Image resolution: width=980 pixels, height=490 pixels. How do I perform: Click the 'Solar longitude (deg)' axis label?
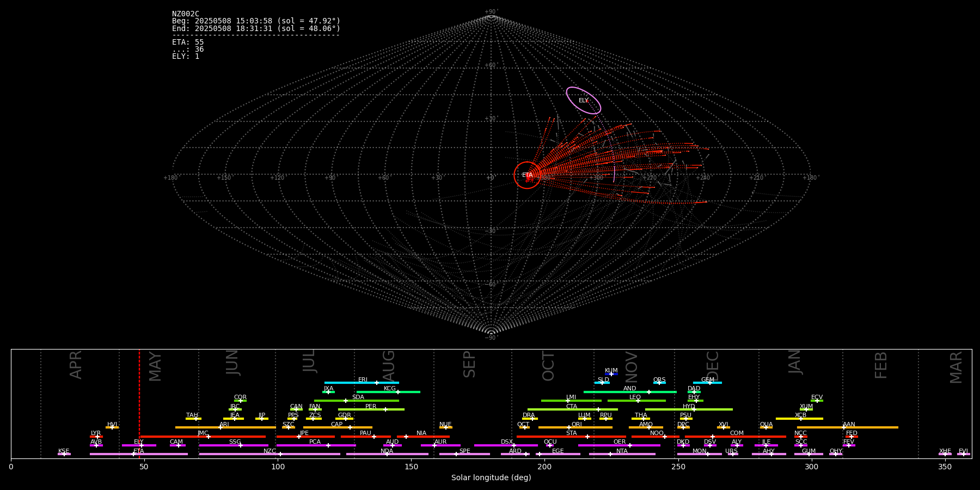point(491,477)
